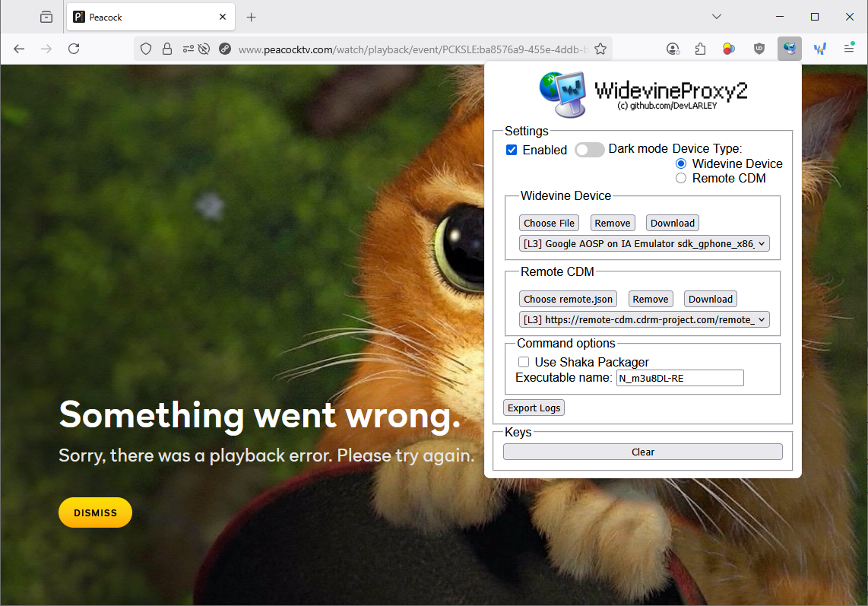The image size is (868, 606).
Task: Click the "Something went wrong." heading
Action: coord(260,415)
